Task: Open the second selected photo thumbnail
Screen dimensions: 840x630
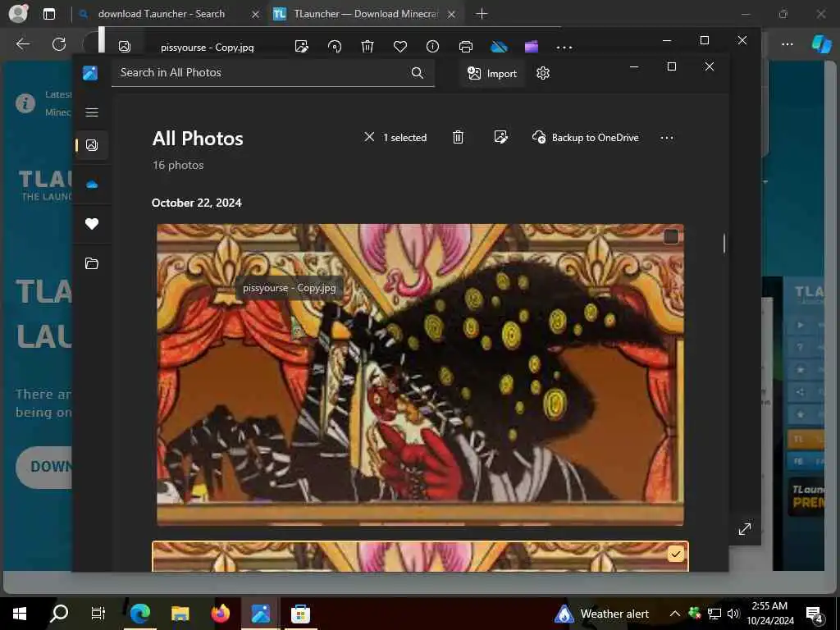Action: (x=420, y=557)
